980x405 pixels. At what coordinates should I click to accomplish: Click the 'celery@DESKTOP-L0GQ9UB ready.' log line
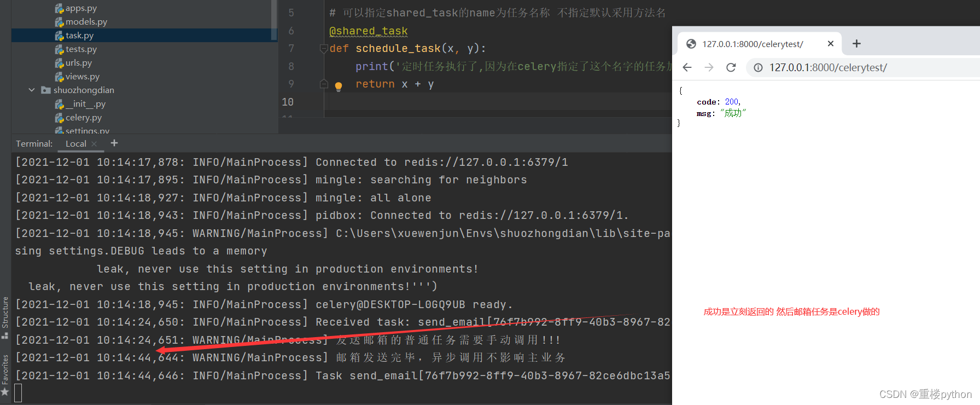point(264,304)
